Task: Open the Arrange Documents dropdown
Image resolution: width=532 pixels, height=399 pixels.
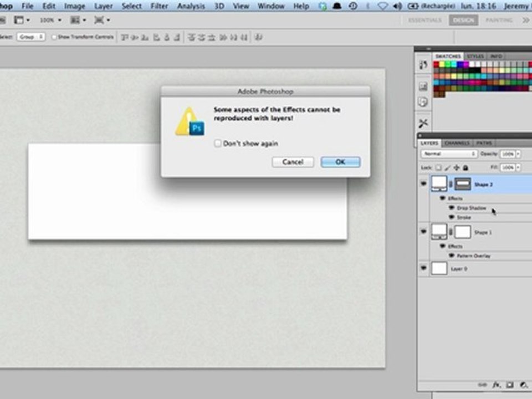Action: 78,21
